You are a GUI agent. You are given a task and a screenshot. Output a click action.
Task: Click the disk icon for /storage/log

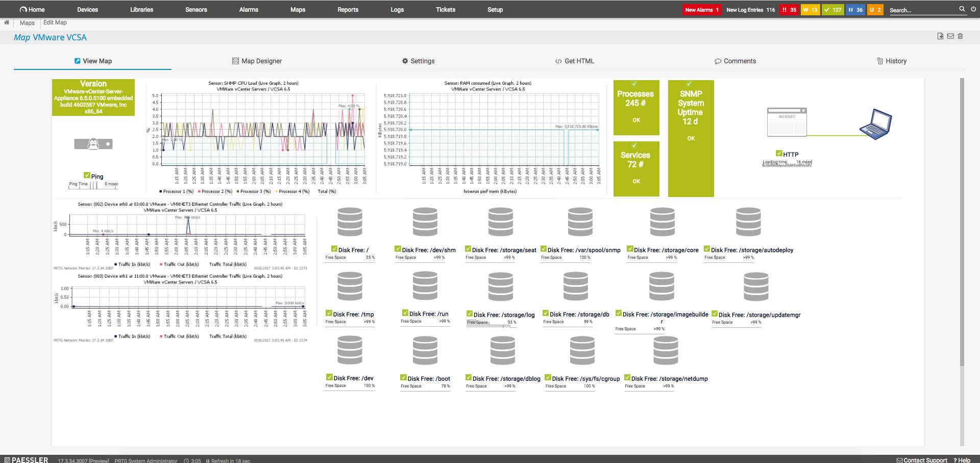(501, 286)
